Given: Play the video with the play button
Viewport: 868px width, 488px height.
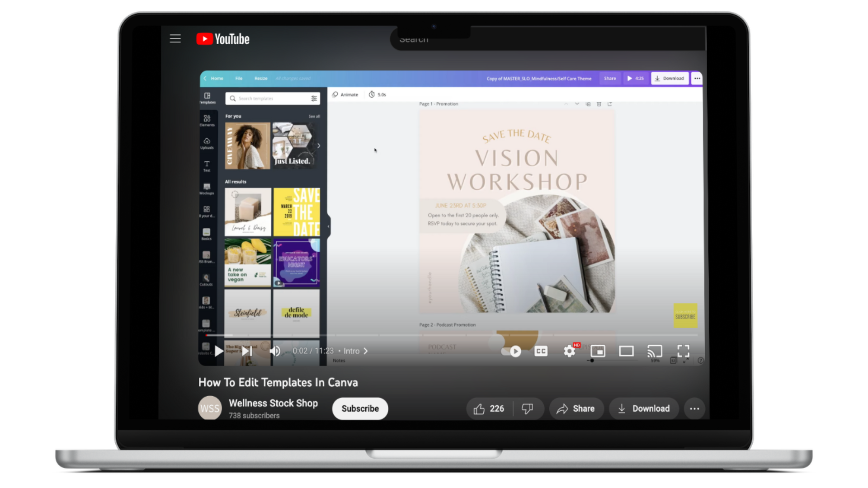Looking at the screenshot, I should click(218, 351).
